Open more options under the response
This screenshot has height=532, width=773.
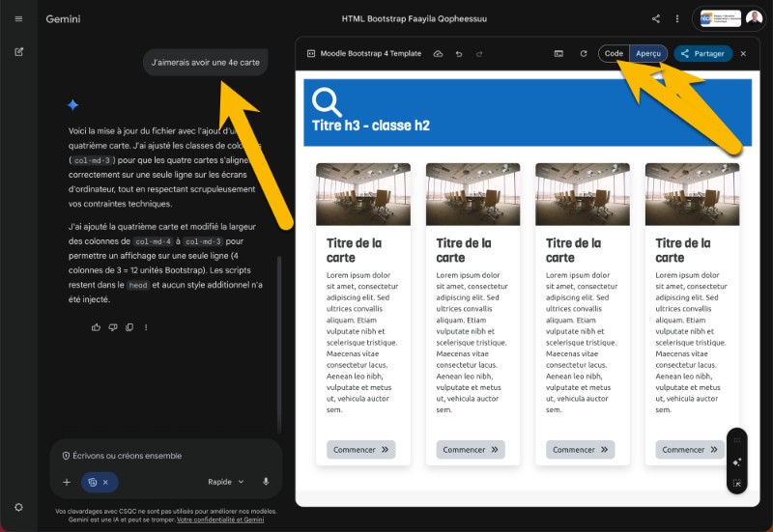coord(146,327)
